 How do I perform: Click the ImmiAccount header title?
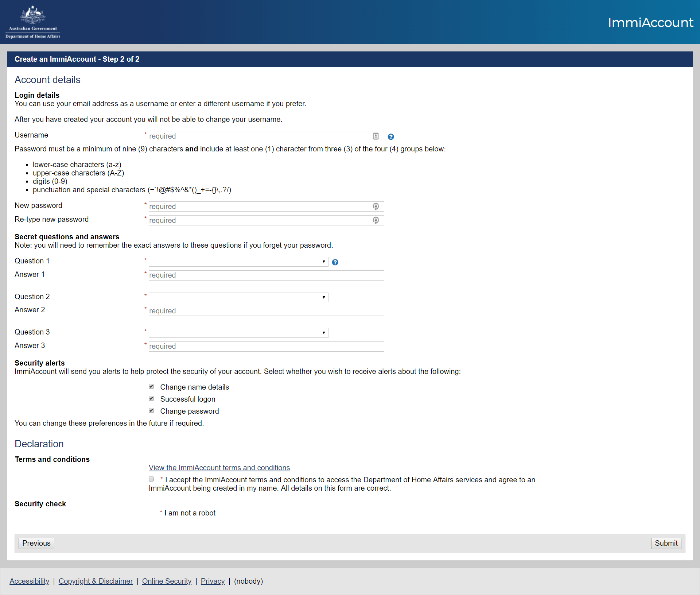(650, 23)
